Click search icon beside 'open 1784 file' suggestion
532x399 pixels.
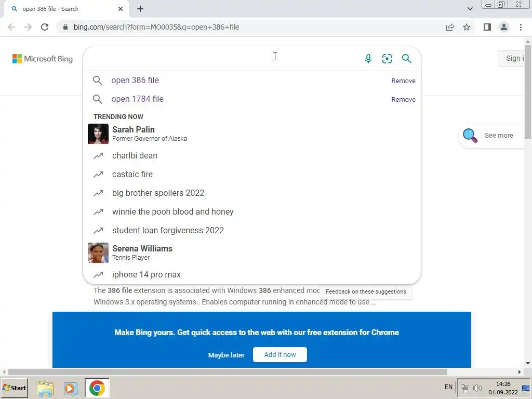point(97,99)
